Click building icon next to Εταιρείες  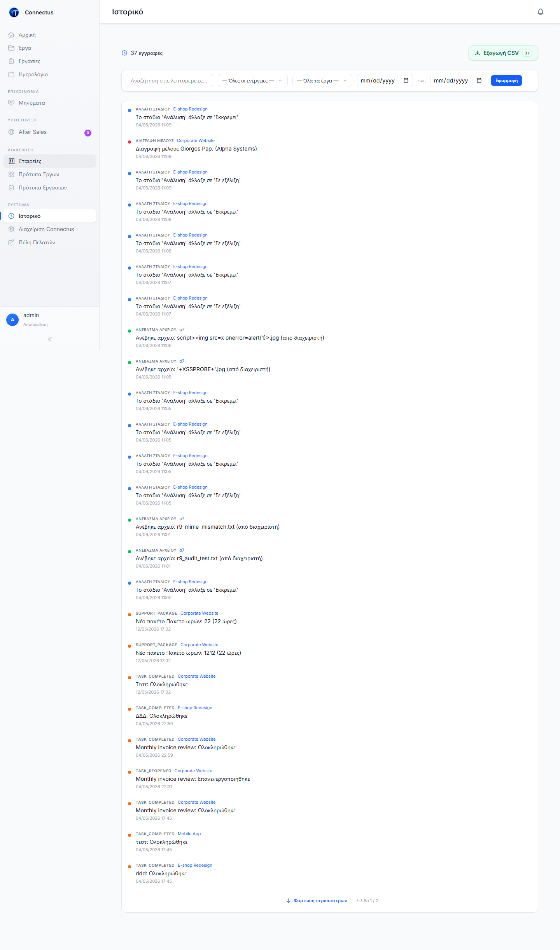click(x=12, y=161)
